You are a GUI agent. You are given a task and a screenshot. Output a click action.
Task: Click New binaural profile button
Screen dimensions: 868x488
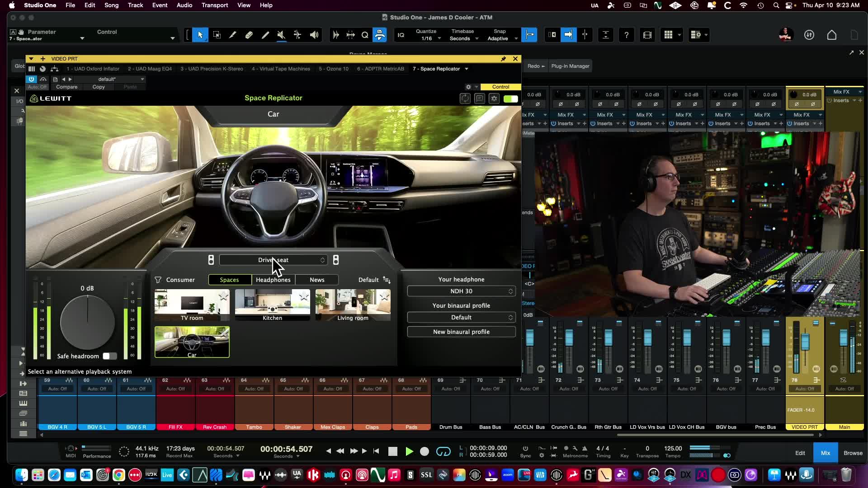461,332
